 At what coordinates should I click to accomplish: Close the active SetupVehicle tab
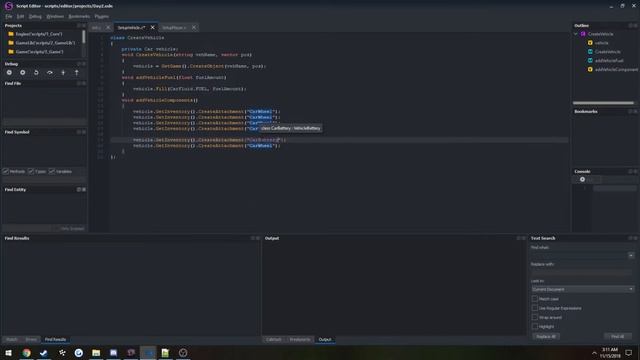click(153, 27)
